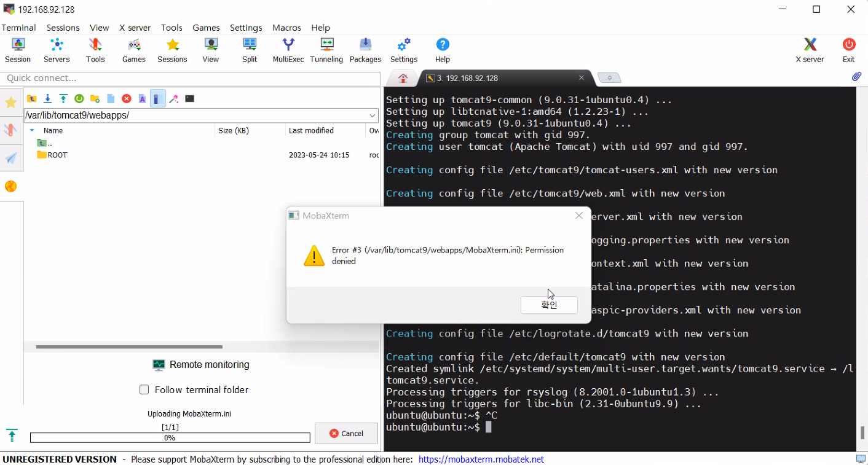Click the upload progress bar
The width and height of the screenshot is (868, 465).
pos(170,438)
